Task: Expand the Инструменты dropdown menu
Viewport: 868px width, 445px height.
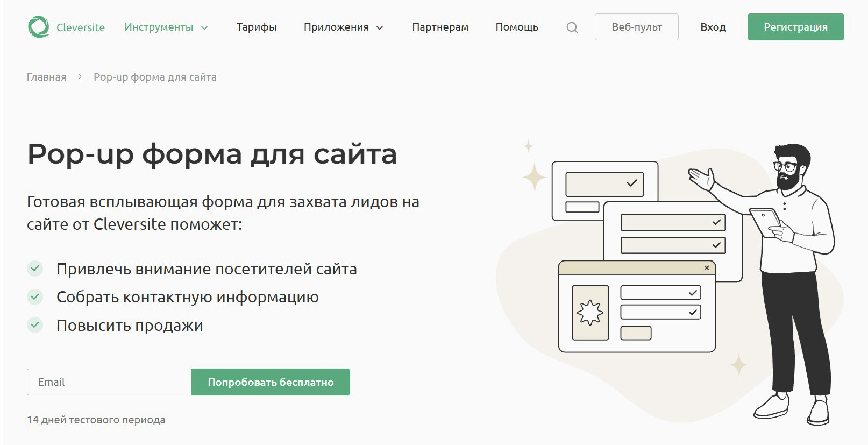Action: click(159, 27)
